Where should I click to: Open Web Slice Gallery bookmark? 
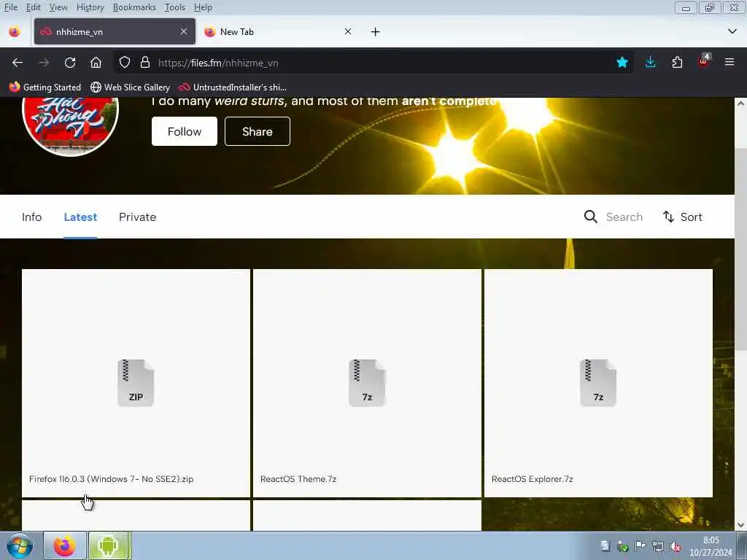tap(131, 87)
